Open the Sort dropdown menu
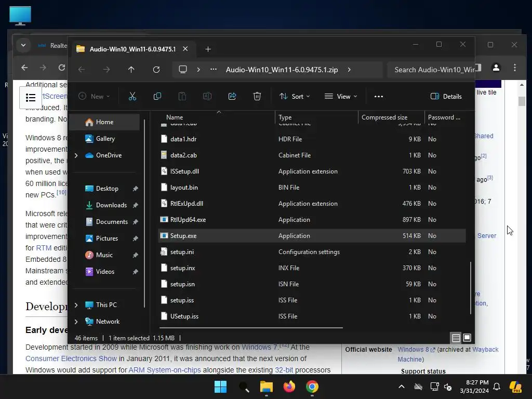The width and height of the screenshot is (532, 399). pos(295,96)
